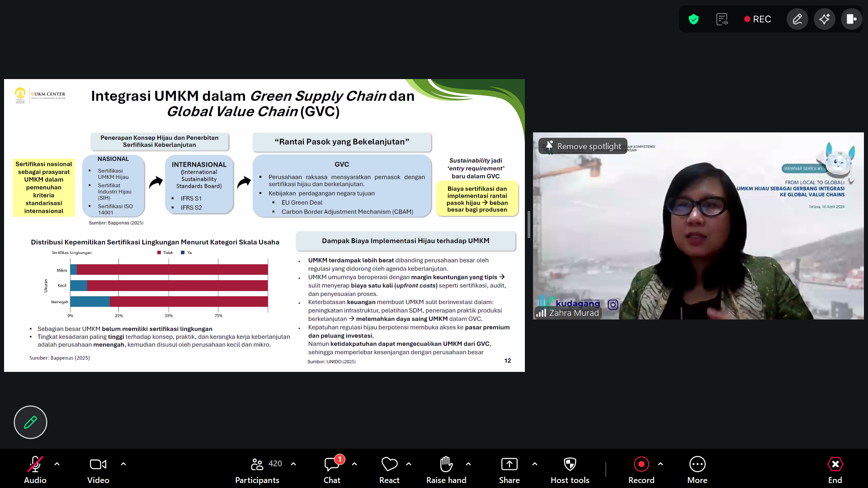Open the live transcript icon
The width and height of the screenshot is (868, 488).
[722, 19]
